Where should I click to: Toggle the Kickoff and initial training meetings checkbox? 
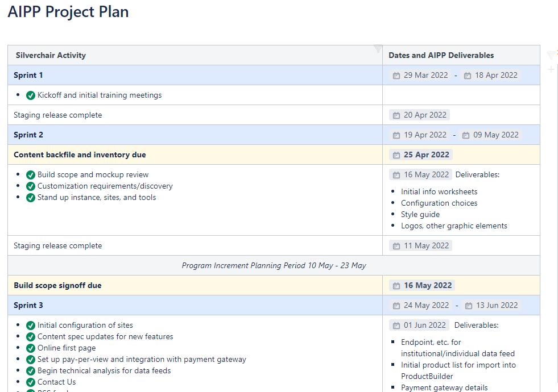pyautogui.click(x=31, y=95)
